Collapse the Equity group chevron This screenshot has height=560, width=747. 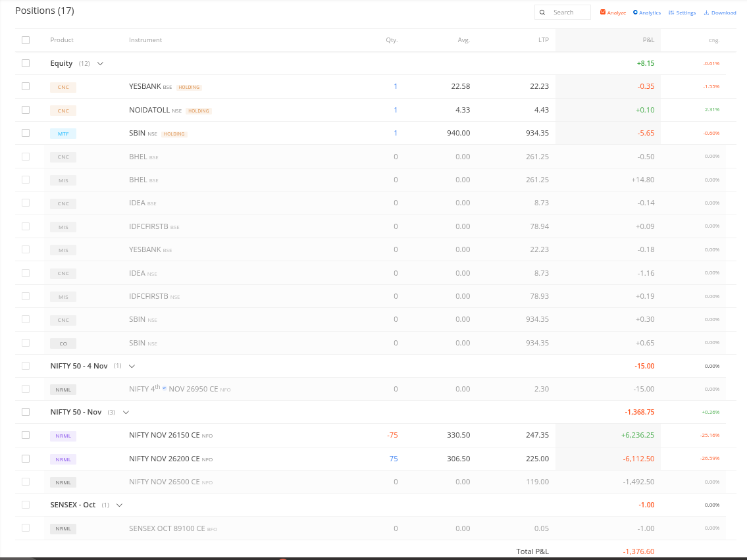(101, 64)
